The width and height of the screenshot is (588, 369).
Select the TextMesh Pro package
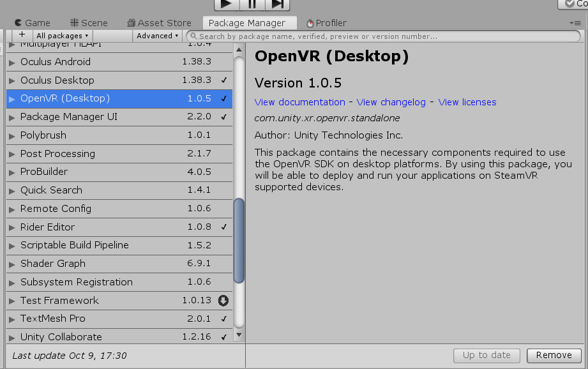(x=119, y=319)
